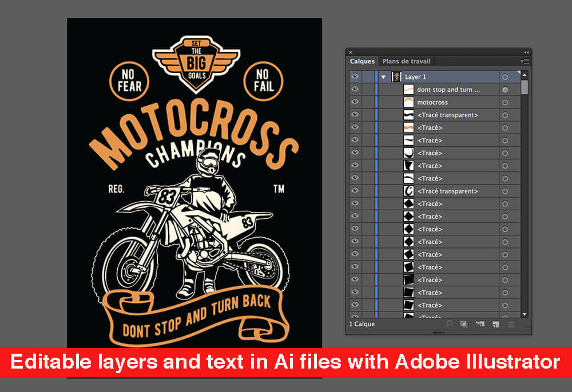Viewport: 572px width, 392px height.
Task: Click the Layer 1 thumbnail image
Action: pyautogui.click(x=395, y=76)
